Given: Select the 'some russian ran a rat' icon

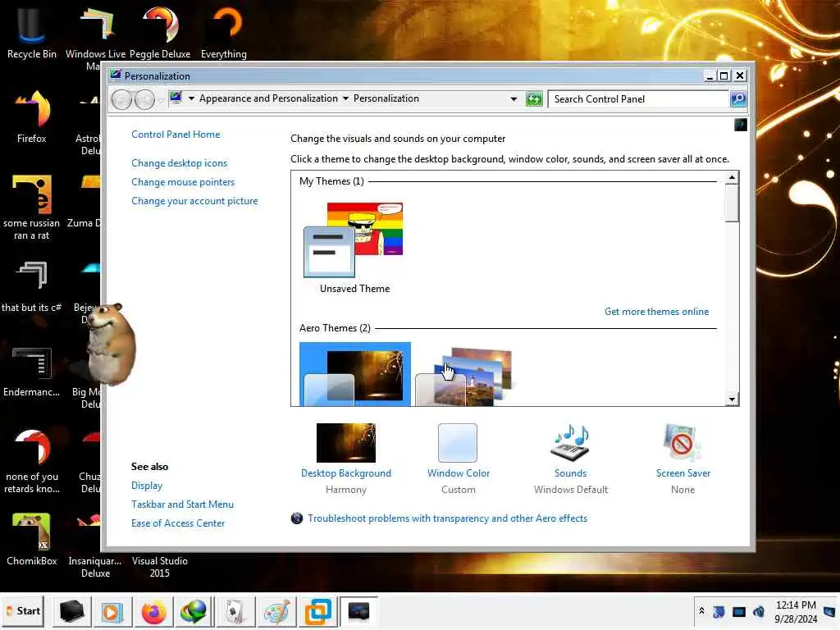Looking at the screenshot, I should (31, 207).
